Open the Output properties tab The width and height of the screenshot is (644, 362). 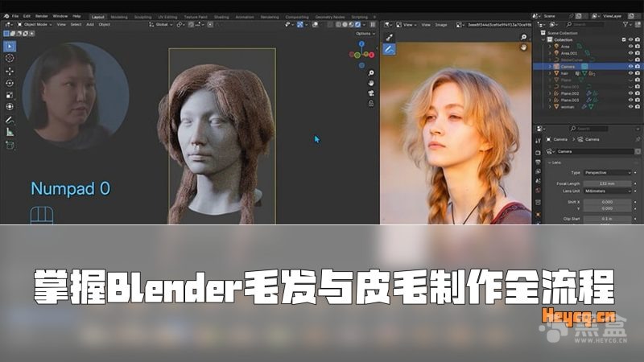point(538,162)
